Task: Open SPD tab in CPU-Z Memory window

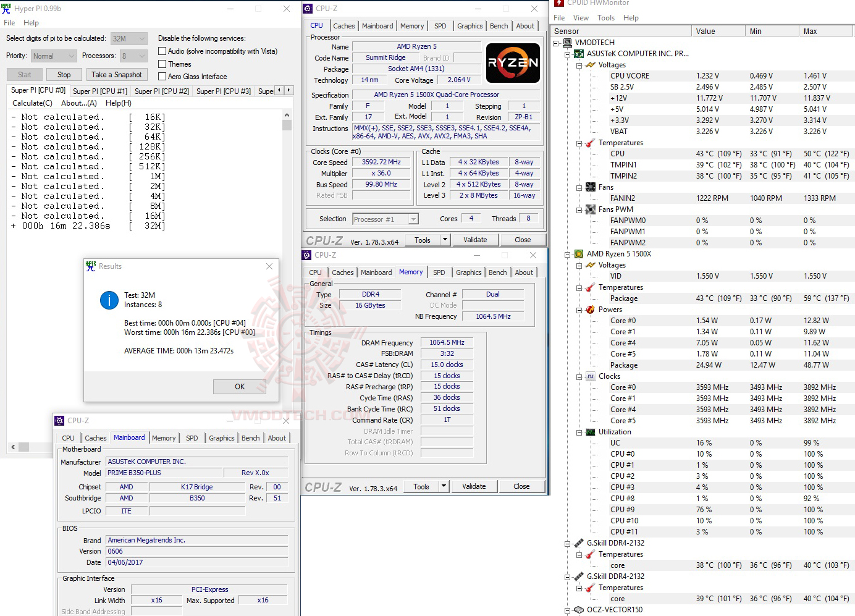Action: 439,272
